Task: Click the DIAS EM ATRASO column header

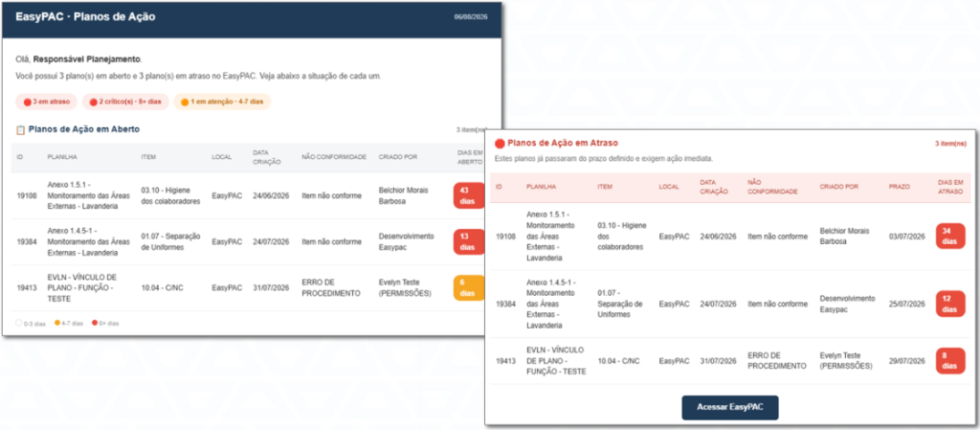Action: [950, 187]
